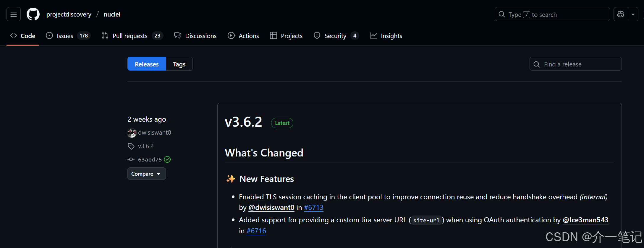Image resolution: width=644 pixels, height=248 pixels.
Task: Click the Find a release search field
Action: coord(575,64)
